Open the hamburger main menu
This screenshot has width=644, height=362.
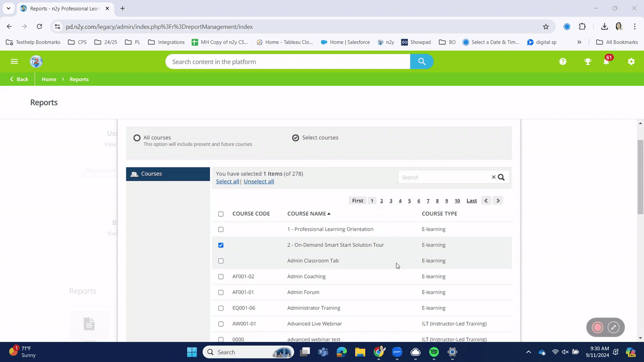[x=14, y=61]
